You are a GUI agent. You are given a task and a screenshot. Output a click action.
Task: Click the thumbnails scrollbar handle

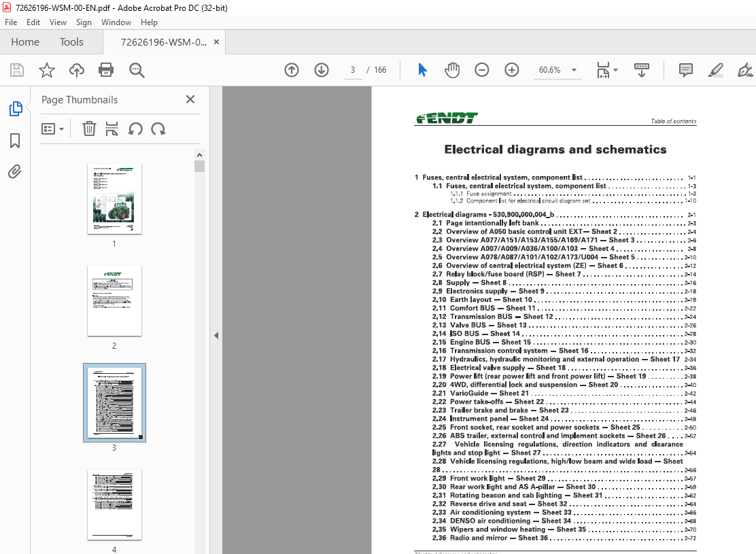(199, 166)
